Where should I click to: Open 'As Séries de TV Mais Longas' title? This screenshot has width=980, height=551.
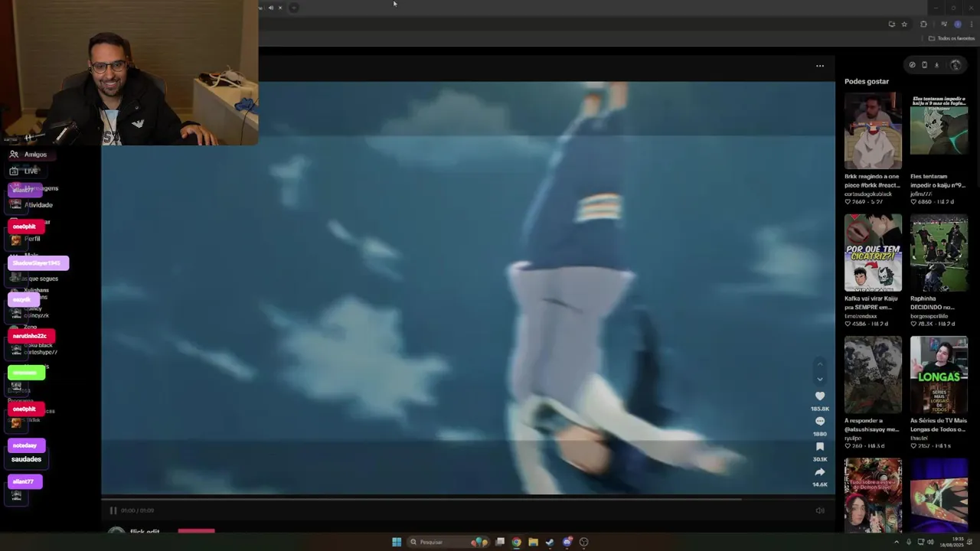(939, 425)
